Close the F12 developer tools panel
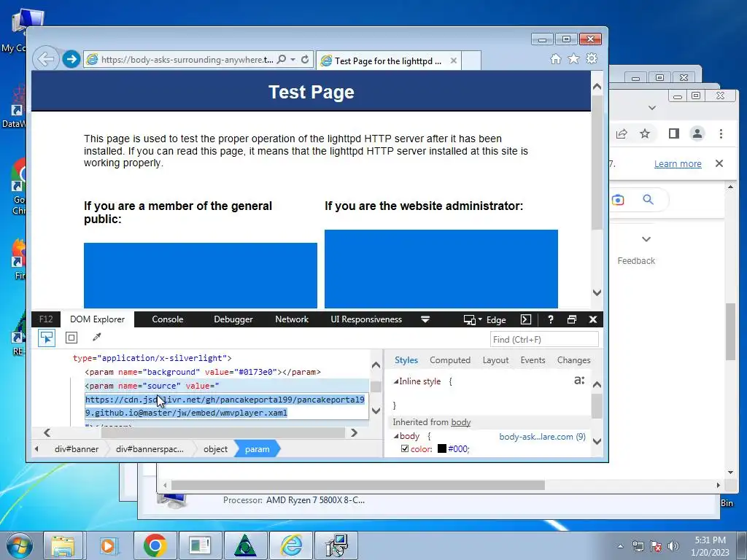The height and width of the screenshot is (560, 747). [x=593, y=319]
